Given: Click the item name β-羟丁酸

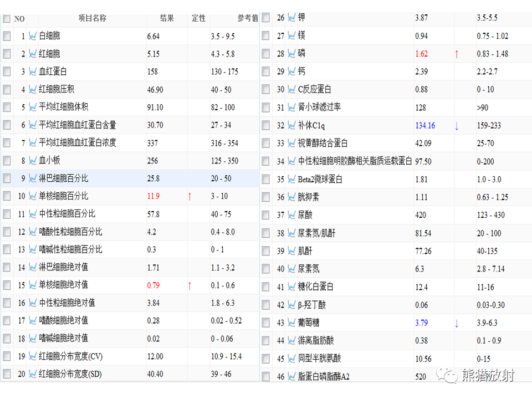Looking at the screenshot, I should click(x=312, y=305).
